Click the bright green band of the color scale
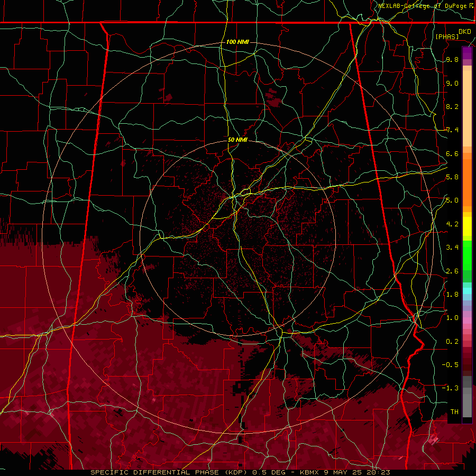Image resolution: width=476 pixels, height=476 pixels. 467,255
